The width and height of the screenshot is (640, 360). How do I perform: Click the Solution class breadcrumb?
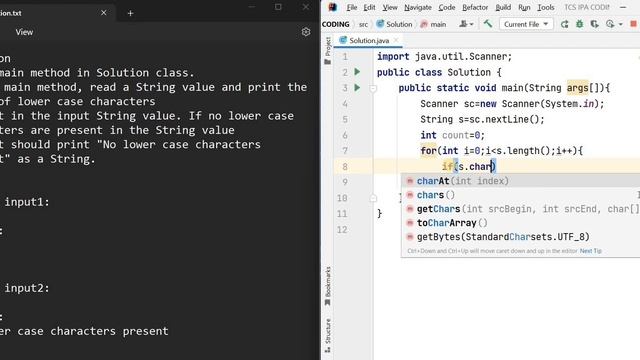[394, 24]
